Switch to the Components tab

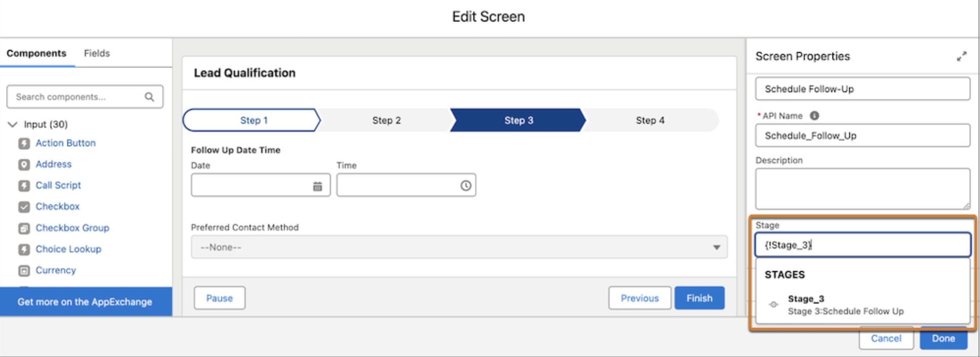click(36, 53)
